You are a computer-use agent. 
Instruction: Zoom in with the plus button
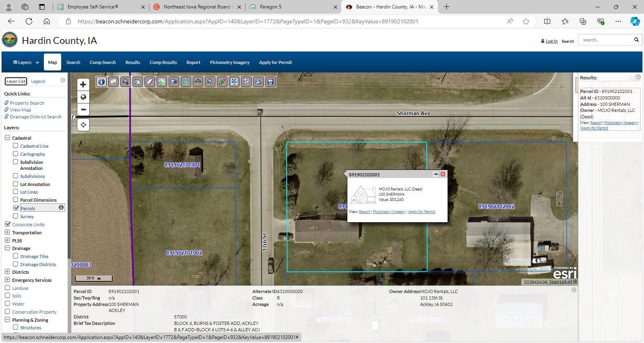(x=83, y=85)
